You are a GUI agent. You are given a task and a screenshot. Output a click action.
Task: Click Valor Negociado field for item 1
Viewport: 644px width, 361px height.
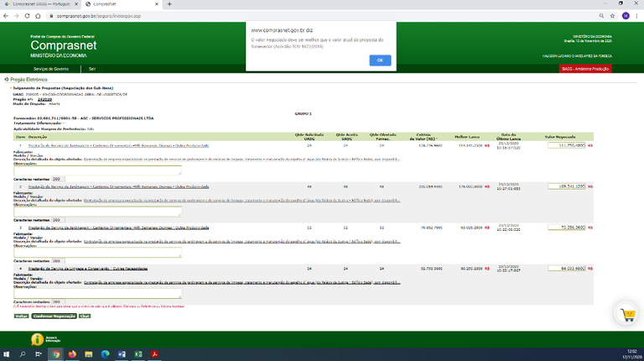566,145
